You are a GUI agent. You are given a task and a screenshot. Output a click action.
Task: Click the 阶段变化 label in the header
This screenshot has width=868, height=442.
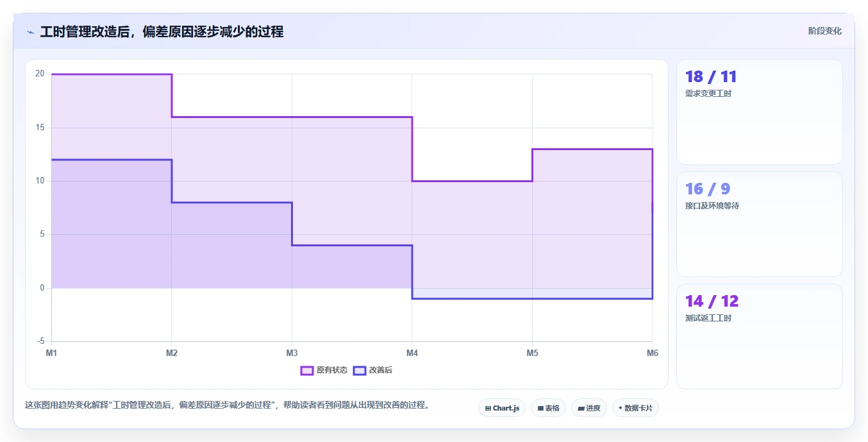tap(825, 31)
